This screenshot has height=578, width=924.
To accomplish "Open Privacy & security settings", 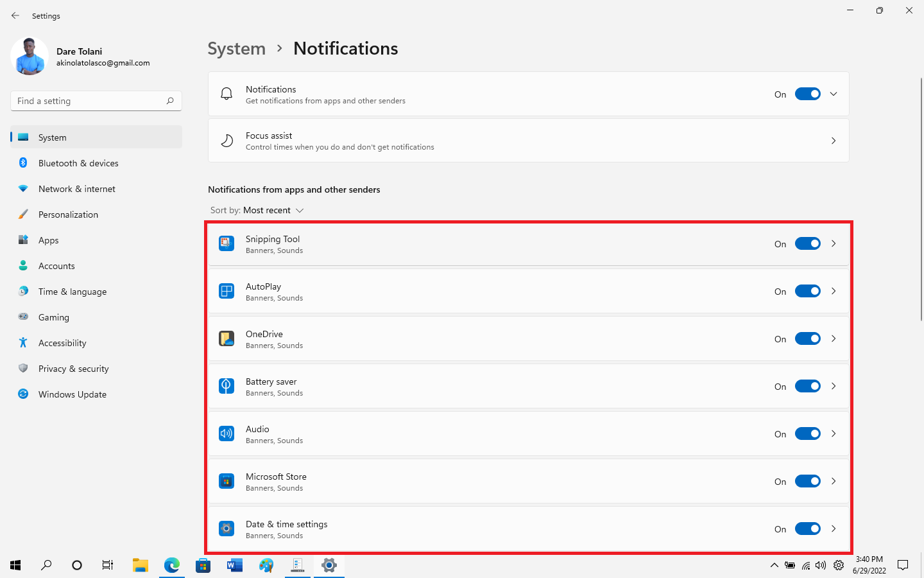I will click(x=96, y=369).
